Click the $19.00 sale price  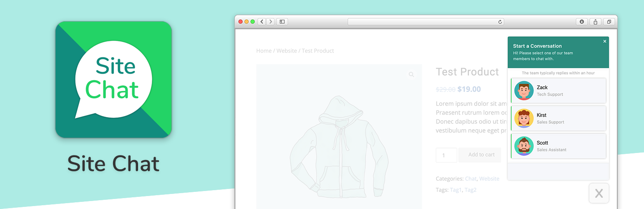pos(469,89)
